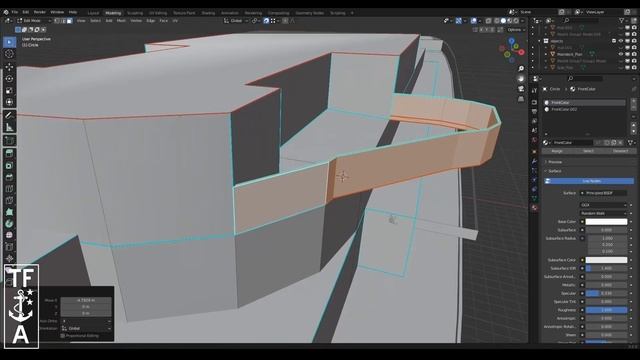Click the Assign material button

pos(557,151)
